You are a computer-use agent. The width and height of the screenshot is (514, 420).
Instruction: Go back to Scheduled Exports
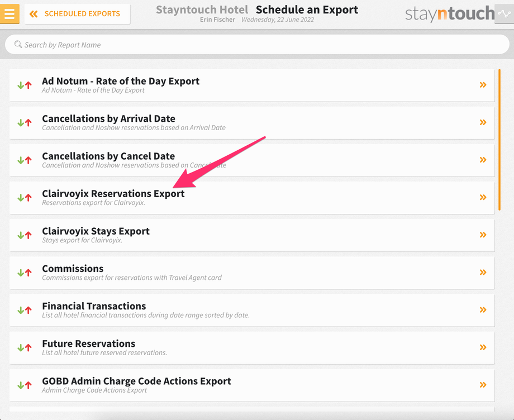(77, 14)
